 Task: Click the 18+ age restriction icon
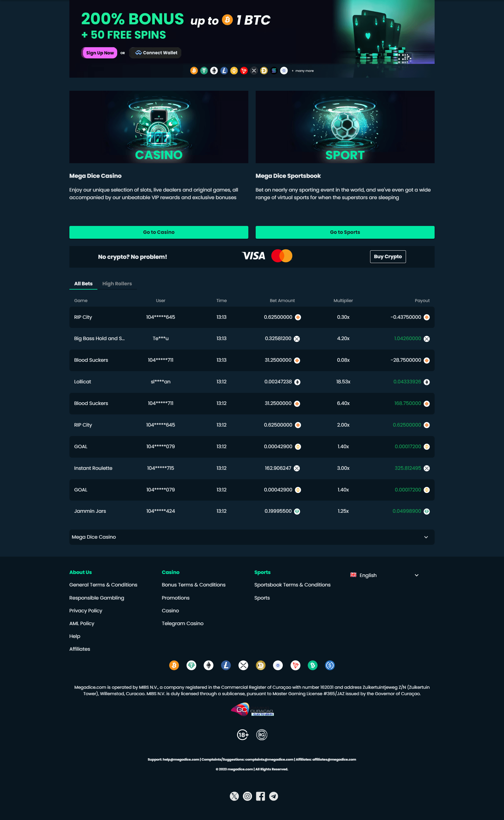pyautogui.click(x=243, y=735)
